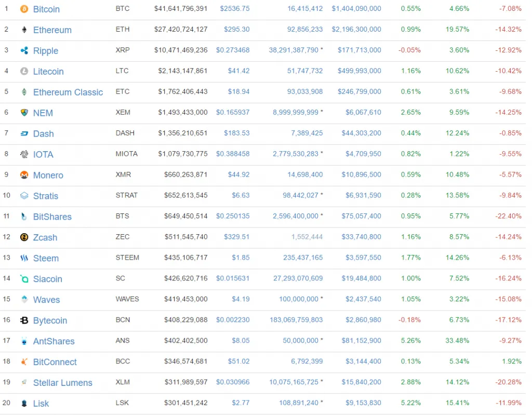
Task: Follow the Stratis name link
Action: [46, 196]
